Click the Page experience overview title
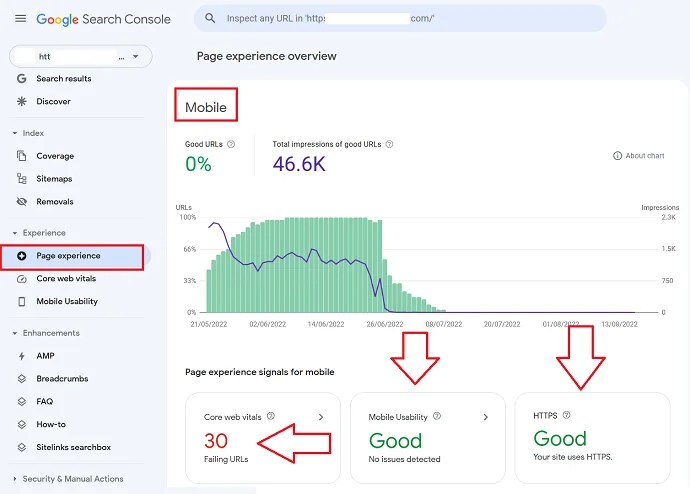Viewport: 690px width, 494px height. pos(267,56)
